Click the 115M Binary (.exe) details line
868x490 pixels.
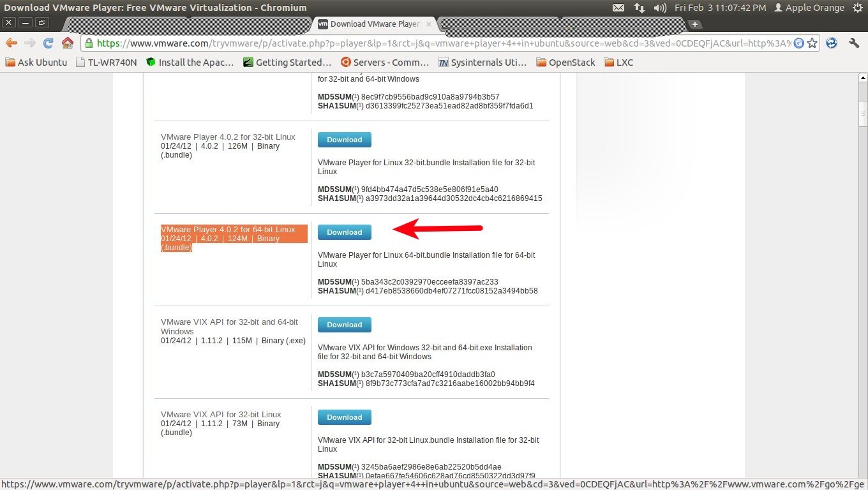233,341
